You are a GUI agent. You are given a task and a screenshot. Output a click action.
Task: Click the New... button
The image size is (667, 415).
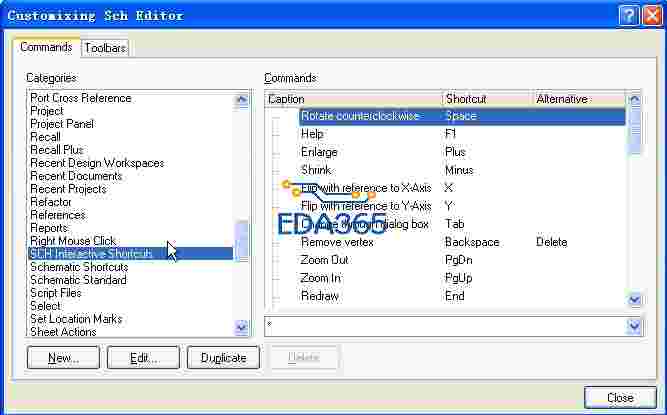click(63, 358)
